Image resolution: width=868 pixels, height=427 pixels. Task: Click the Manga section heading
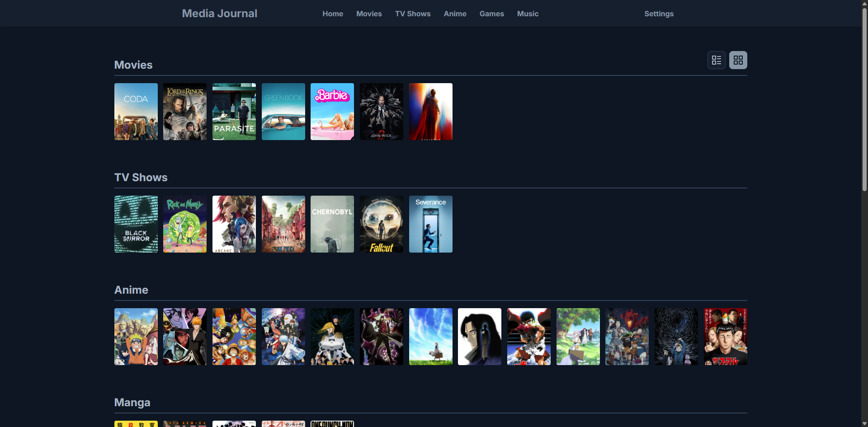[132, 403]
